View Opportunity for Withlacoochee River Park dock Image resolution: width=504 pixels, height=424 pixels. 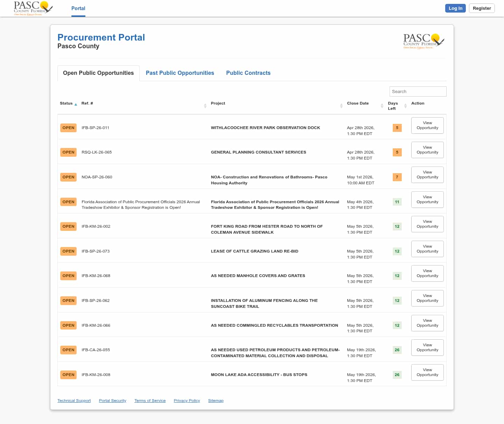(x=427, y=125)
